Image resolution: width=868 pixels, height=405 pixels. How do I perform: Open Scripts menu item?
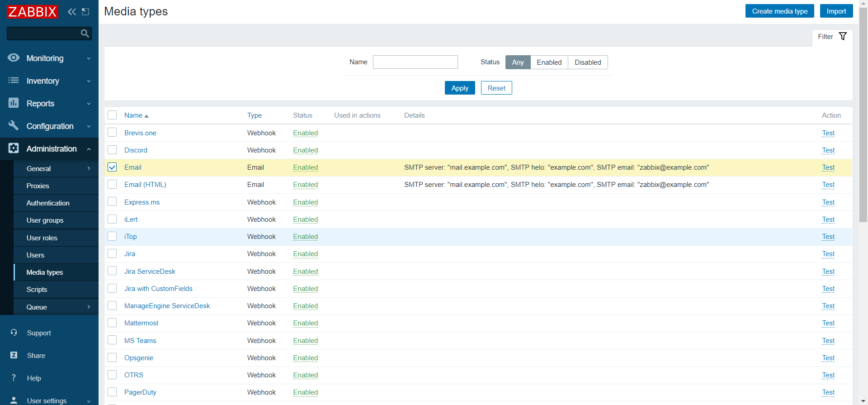tap(56, 289)
